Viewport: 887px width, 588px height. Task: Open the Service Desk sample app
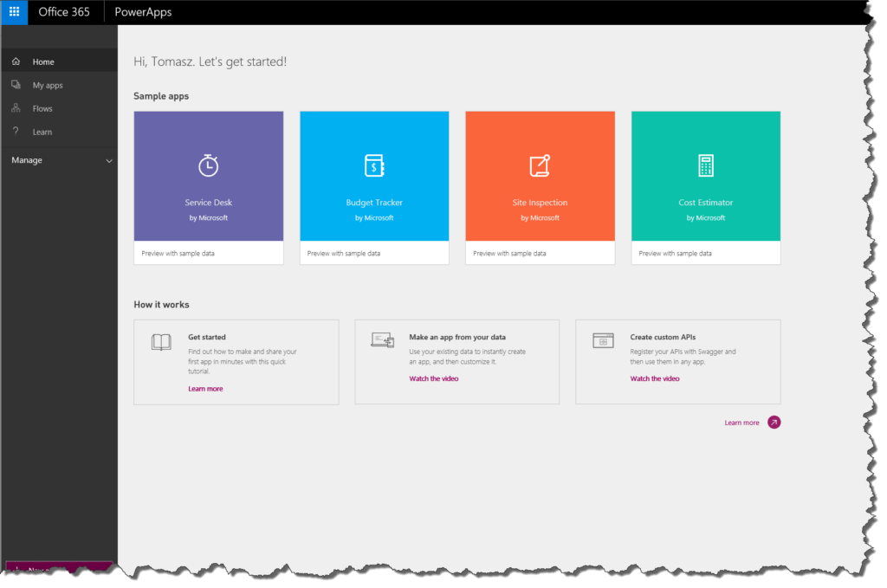[x=208, y=176]
